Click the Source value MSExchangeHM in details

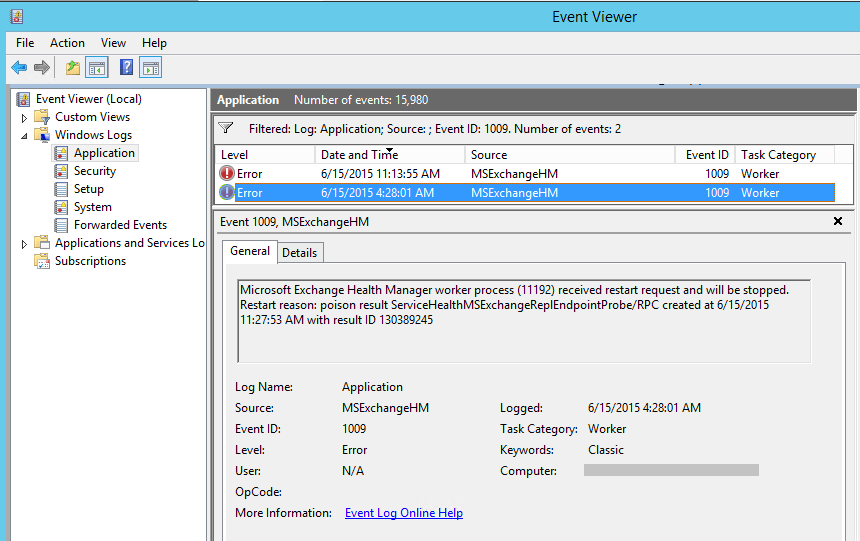386,408
